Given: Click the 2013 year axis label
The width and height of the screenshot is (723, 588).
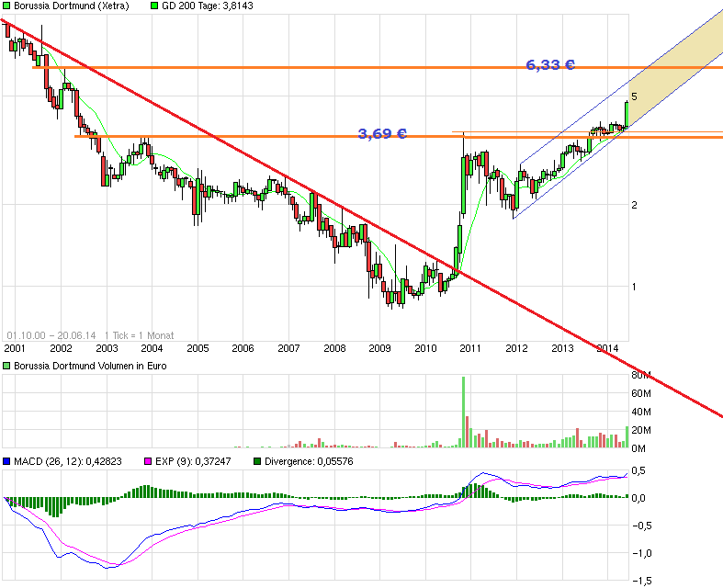Looking at the screenshot, I should (x=562, y=348).
